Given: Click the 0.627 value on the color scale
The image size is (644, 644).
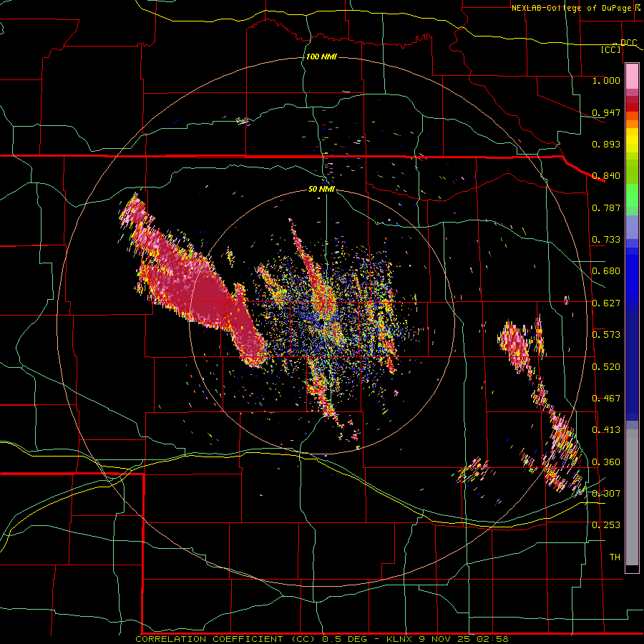Looking at the screenshot, I should point(606,303).
